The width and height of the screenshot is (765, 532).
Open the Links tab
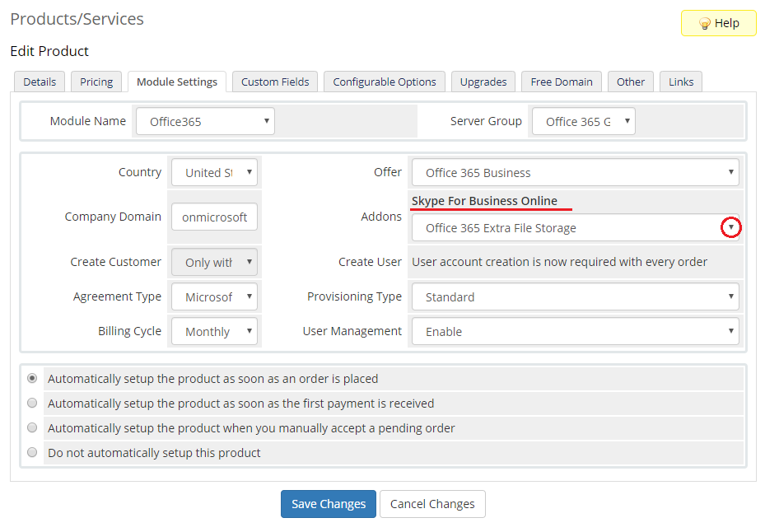coord(681,82)
